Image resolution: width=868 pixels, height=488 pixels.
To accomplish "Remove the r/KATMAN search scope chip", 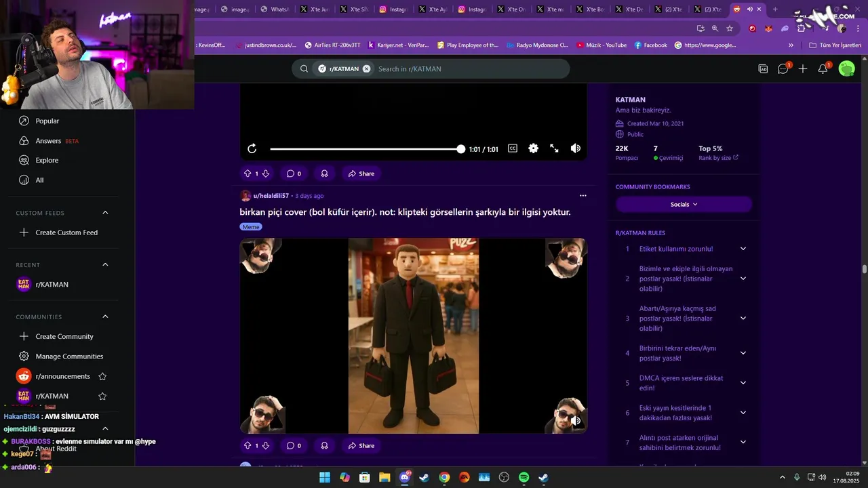I will coord(366,68).
